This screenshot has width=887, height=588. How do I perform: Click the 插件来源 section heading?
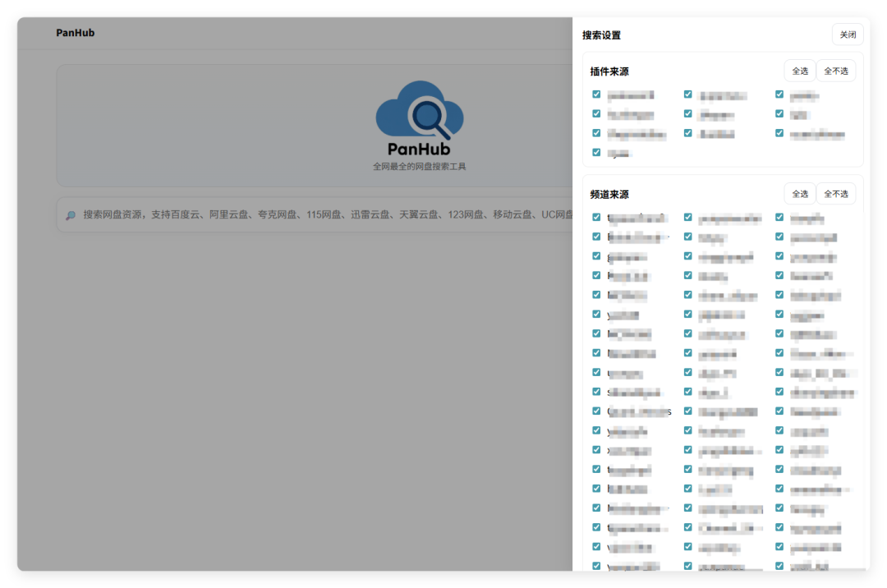pos(609,71)
